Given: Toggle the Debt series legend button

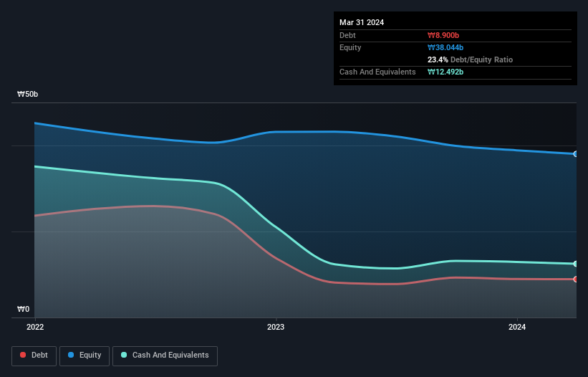Looking at the screenshot, I should 34,355.
